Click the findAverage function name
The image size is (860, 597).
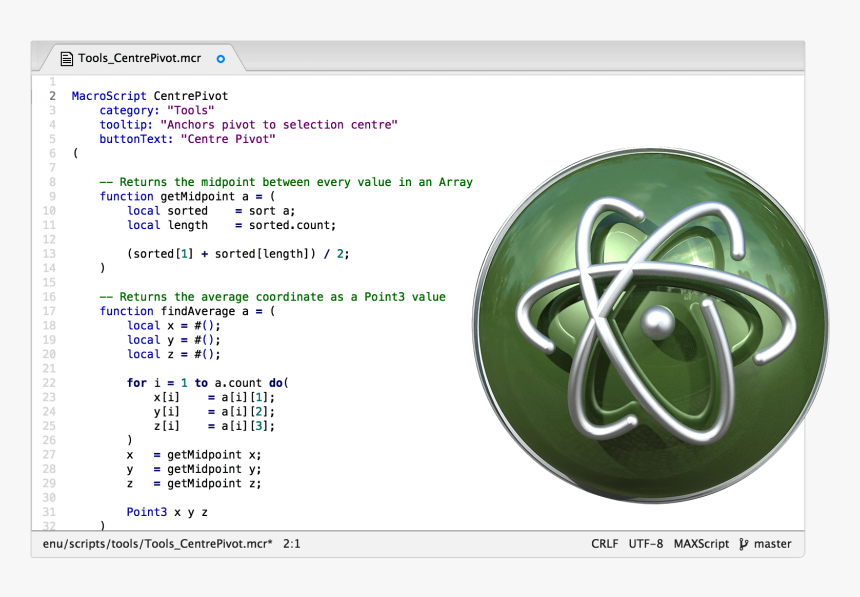point(198,311)
